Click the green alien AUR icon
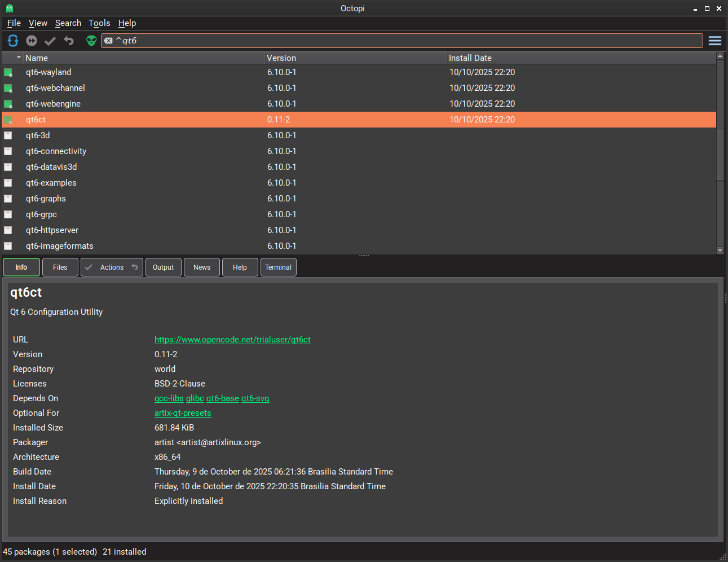 pyautogui.click(x=91, y=41)
